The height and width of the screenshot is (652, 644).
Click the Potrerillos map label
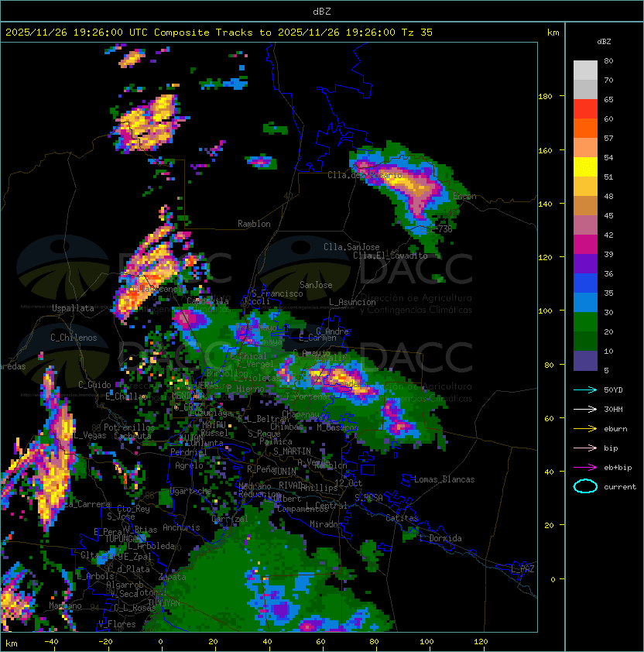tap(129, 427)
